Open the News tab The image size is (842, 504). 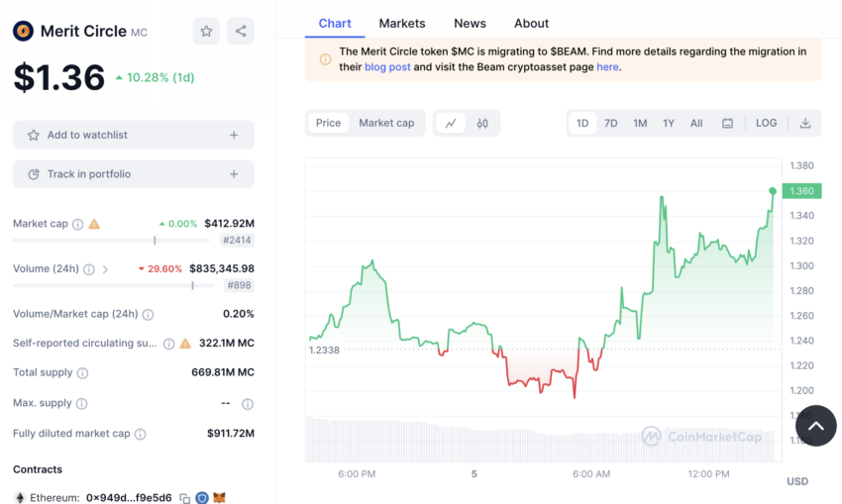[x=470, y=24]
